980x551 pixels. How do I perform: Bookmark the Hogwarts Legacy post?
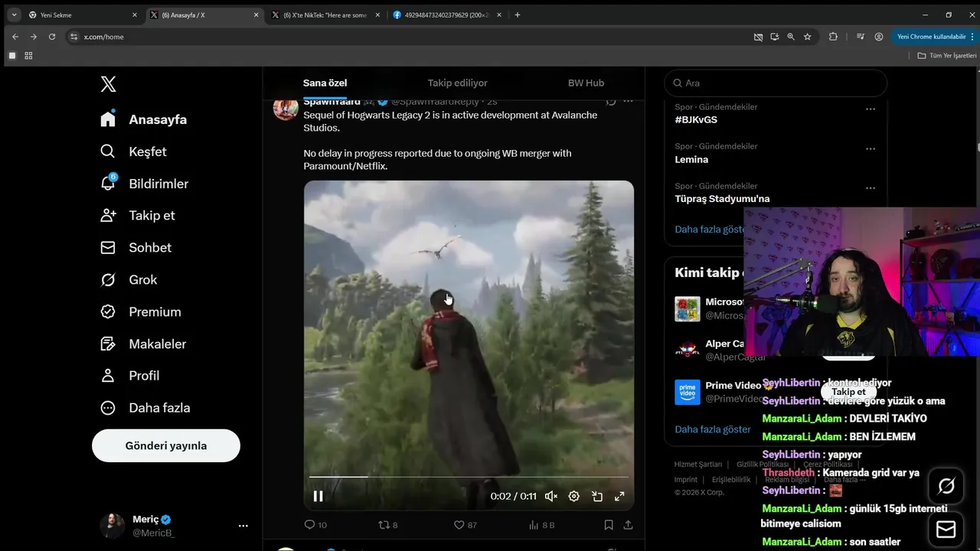pos(609,525)
